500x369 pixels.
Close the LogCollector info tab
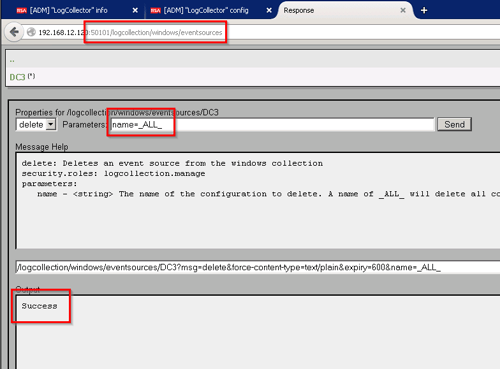click(x=135, y=10)
